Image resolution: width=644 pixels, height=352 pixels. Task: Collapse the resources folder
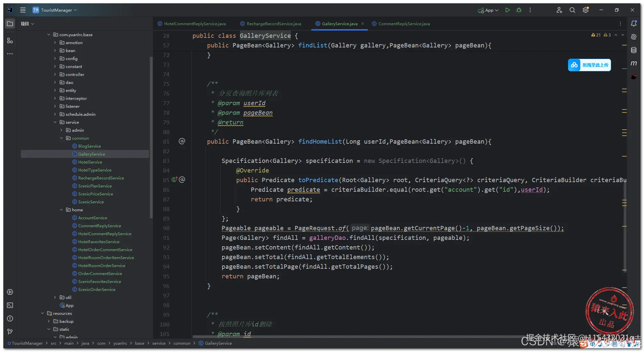(42, 313)
